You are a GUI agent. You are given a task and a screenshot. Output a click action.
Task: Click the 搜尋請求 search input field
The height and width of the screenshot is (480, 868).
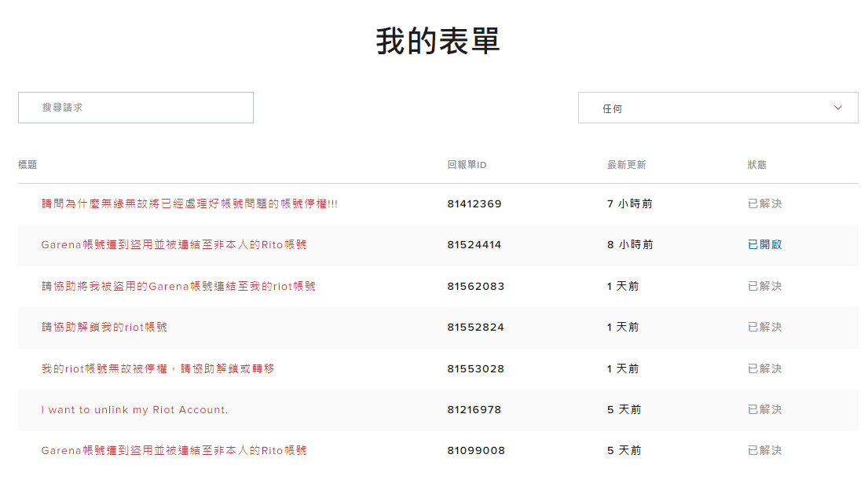point(135,108)
